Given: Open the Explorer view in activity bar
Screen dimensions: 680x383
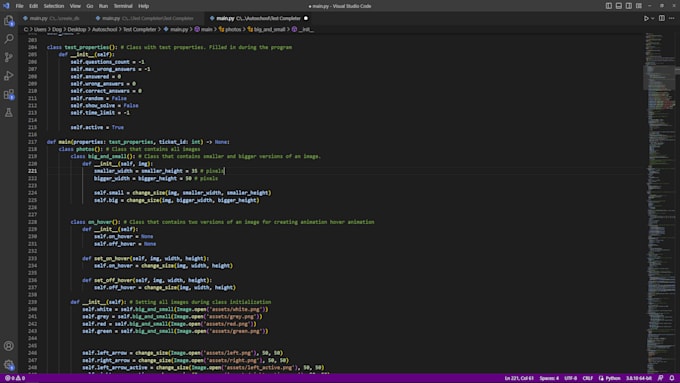Looking at the screenshot, I should 9,20.
